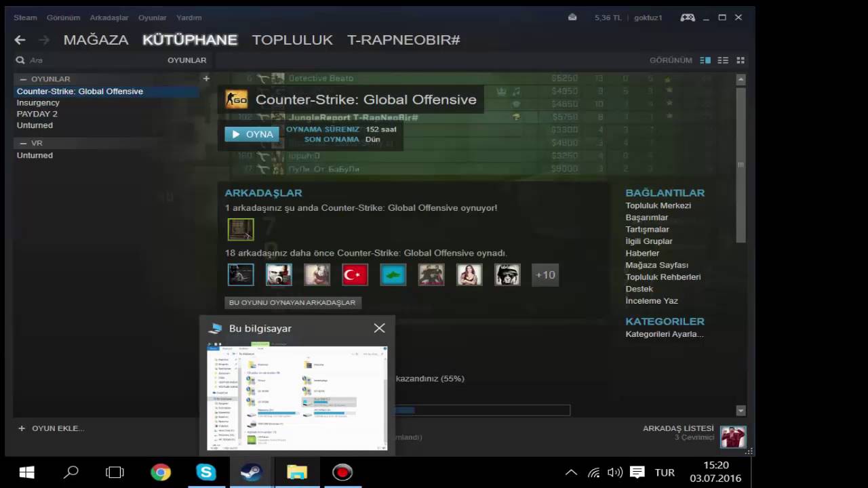This screenshot has width=868, height=488.
Task: Open the T-RAPNEOBIR# profile tab
Action: [403, 40]
